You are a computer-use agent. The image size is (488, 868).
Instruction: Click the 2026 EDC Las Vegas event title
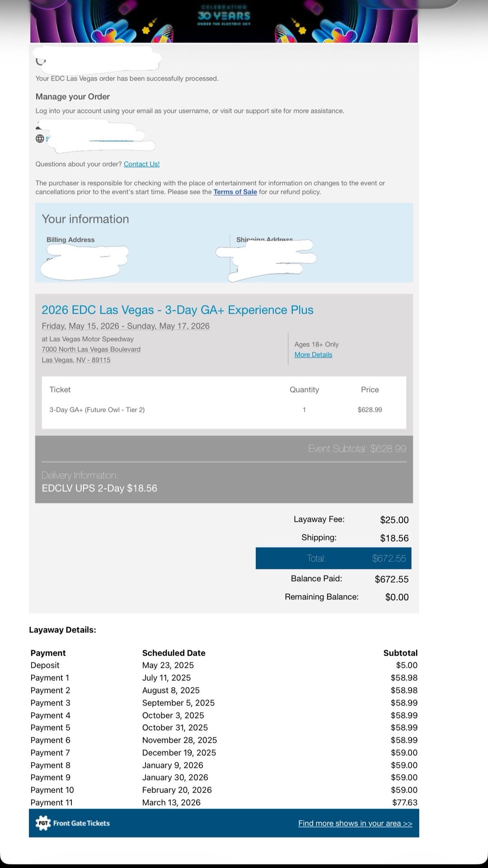pos(177,310)
